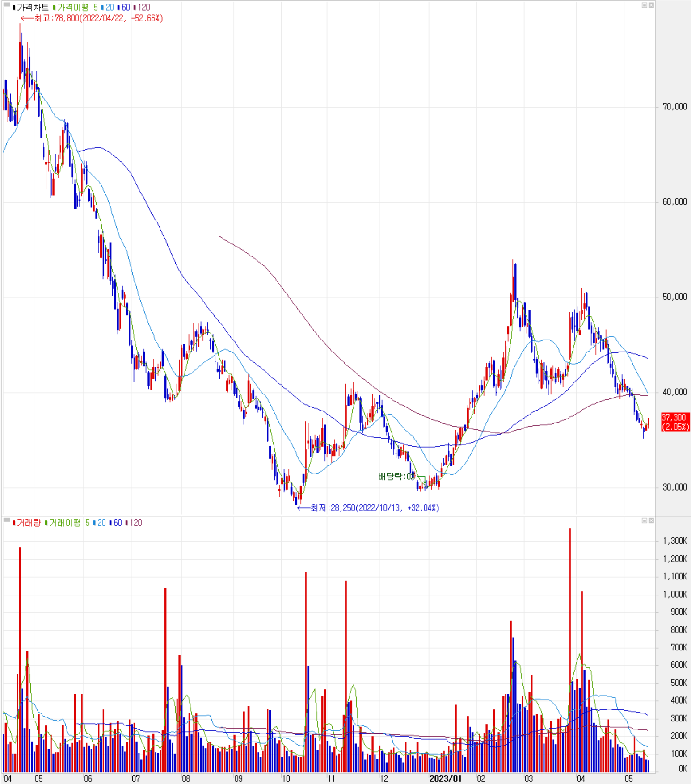Viewport: 691px width, 784px height.
Task: Select the price 20-day moving average legend
Action: (x=108, y=8)
